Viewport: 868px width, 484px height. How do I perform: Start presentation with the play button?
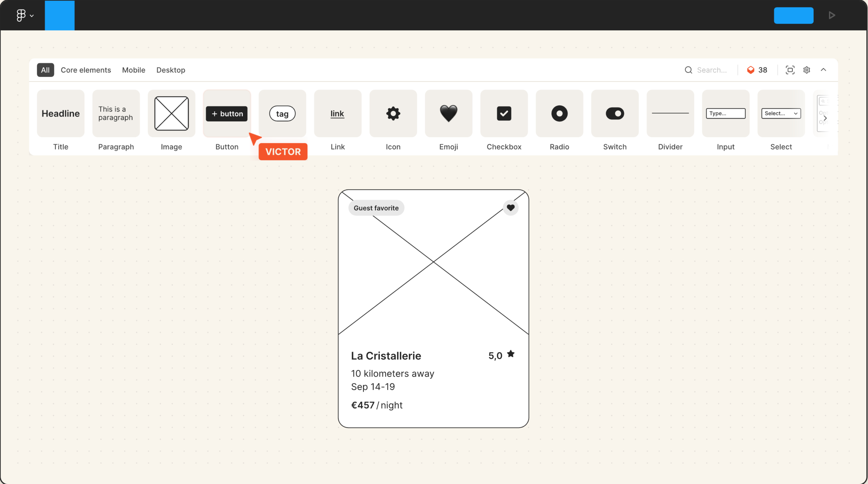(832, 15)
